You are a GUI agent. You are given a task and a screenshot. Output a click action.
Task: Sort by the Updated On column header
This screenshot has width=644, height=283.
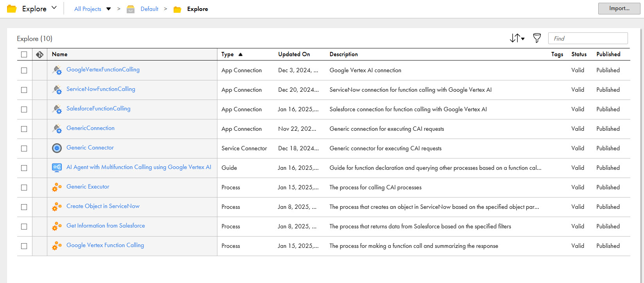pyautogui.click(x=294, y=54)
